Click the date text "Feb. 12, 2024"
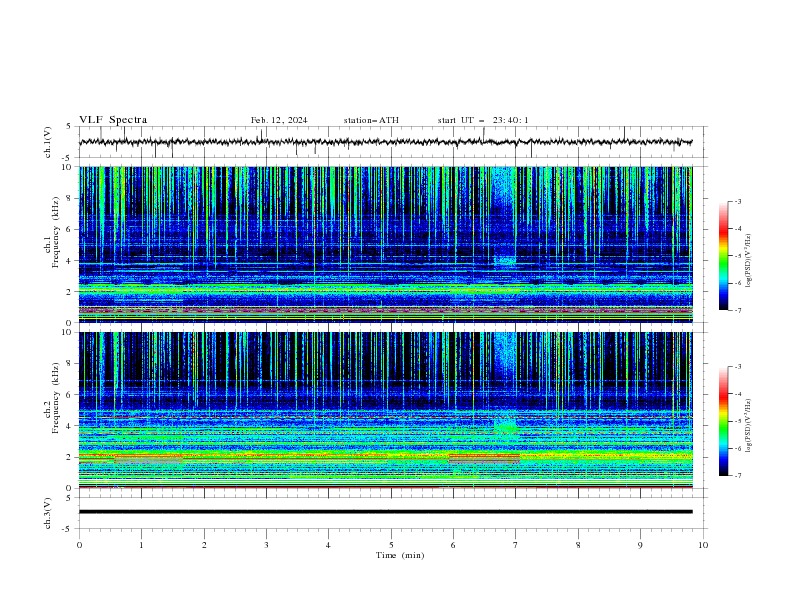792x612 pixels. click(279, 120)
